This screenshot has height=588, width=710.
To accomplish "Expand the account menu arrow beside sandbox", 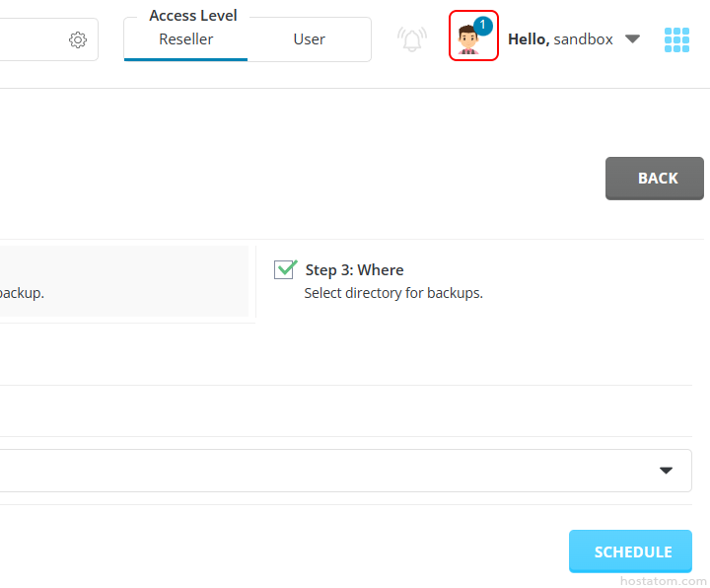I will [x=633, y=39].
